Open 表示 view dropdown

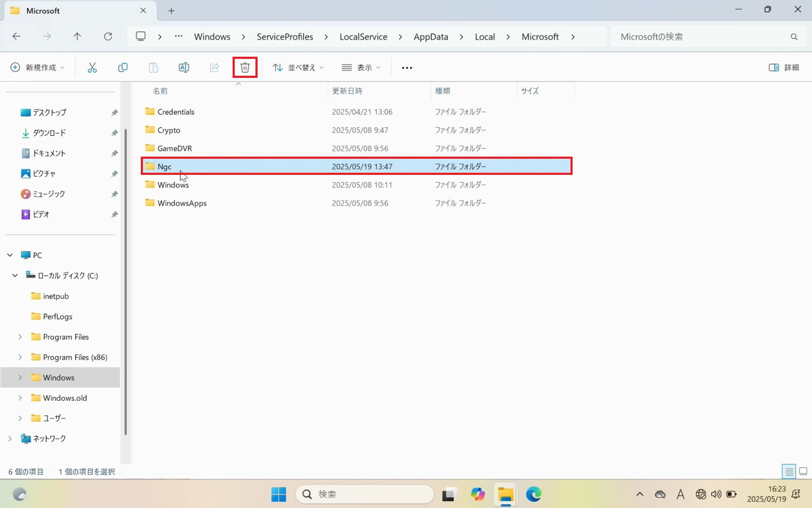pos(361,67)
